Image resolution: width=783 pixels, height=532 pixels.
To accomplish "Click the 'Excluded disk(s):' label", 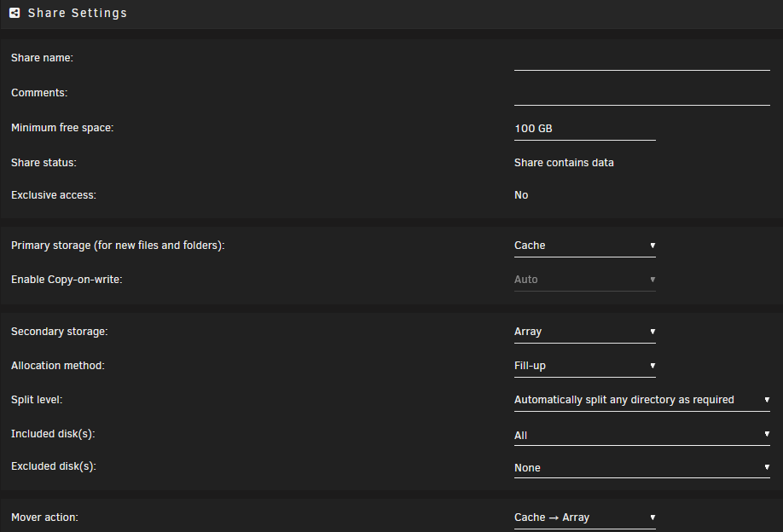I will (54, 466).
